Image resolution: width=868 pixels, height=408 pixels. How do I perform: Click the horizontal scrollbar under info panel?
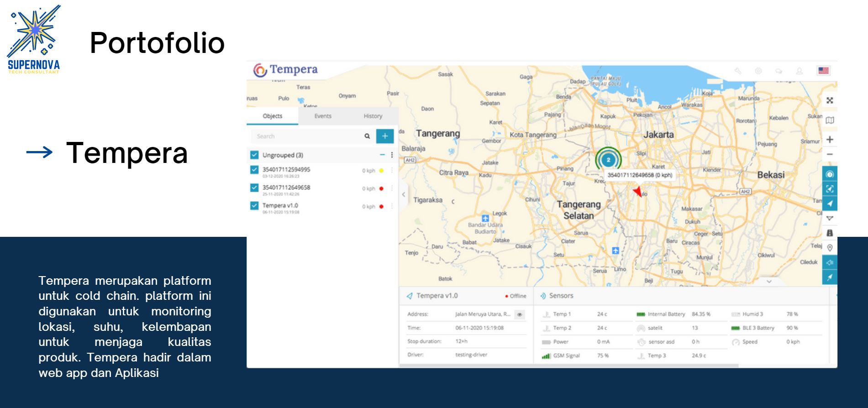coord(569,366)
